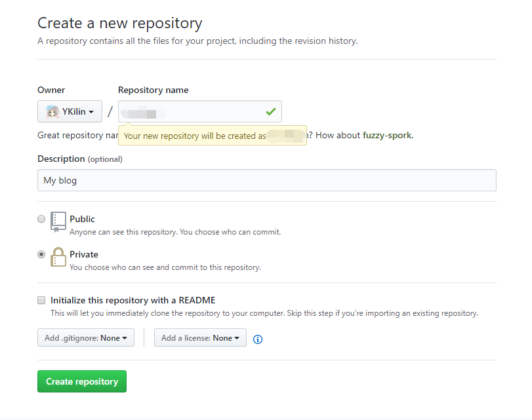This screenshot has height=420, width=532.
Task: Click the Create repository button
Action: click(82, 381)
